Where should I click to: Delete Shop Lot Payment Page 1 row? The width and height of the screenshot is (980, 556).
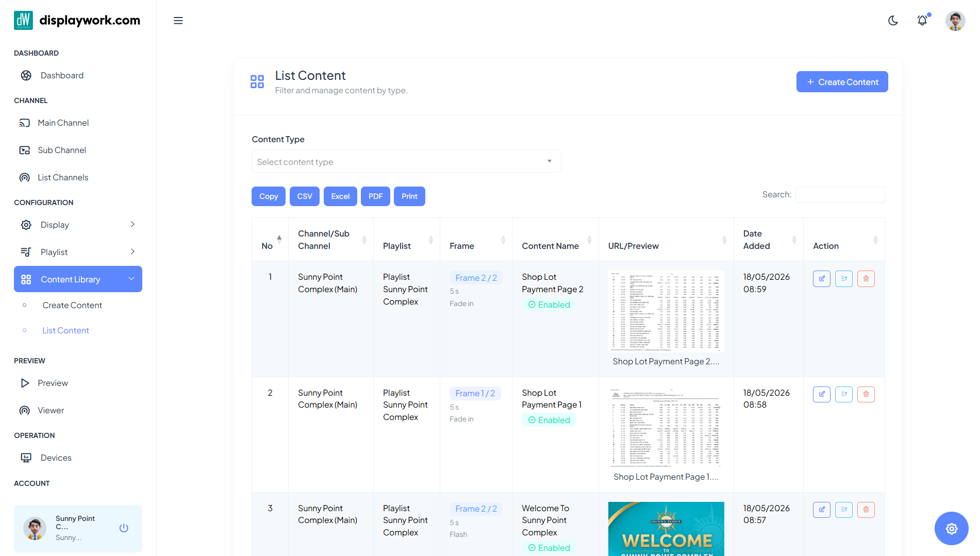(x=866, y=394)
